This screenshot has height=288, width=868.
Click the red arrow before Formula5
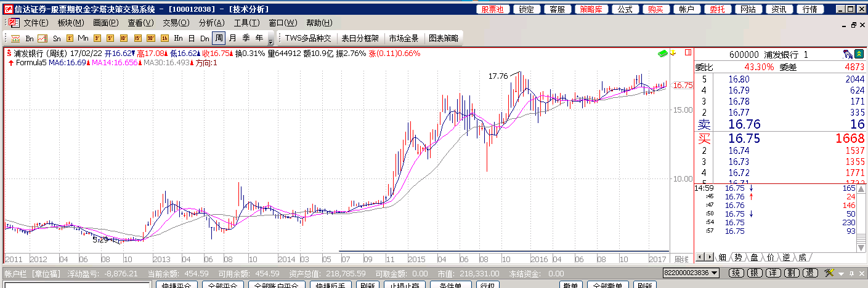11,63
